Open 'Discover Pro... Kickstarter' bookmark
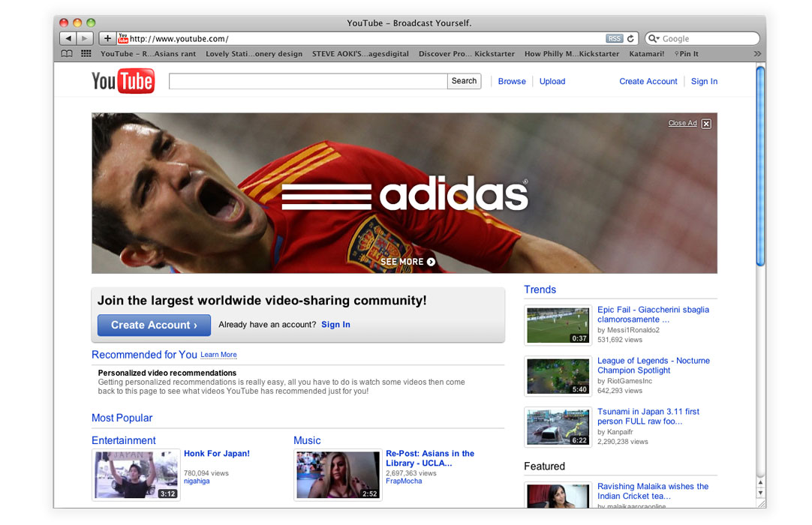812x525 pixels. tap(467, 53)
